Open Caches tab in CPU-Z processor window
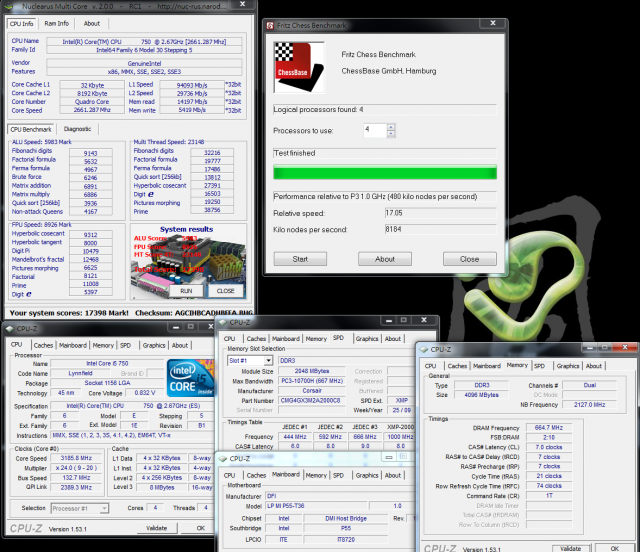Viewport: 640px width, 552px height. pyautogui.click(x=43, y=345)
